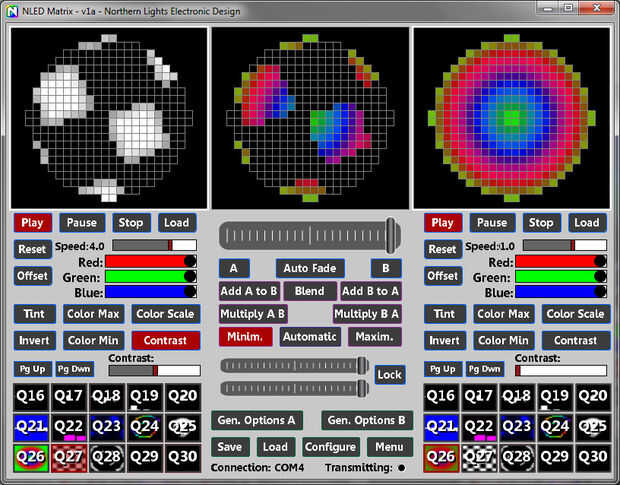Pick Q19 preset in right panel
Viewport: 620px width, 485px height.
(x=555, y=396)
